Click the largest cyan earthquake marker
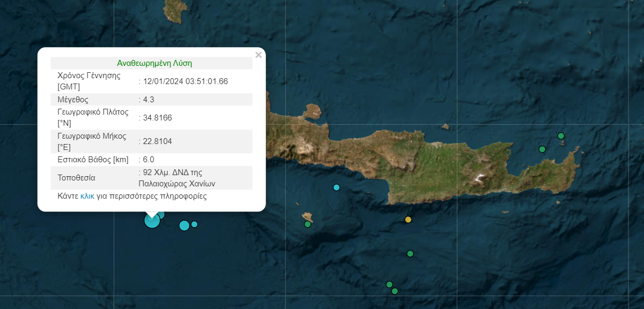The height and width of the screenshot is (309, 644). 152,221
